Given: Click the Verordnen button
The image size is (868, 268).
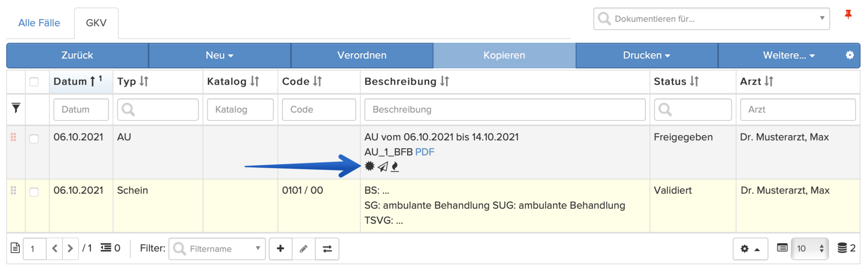Looking at the screenshot, I should point(362,55).
